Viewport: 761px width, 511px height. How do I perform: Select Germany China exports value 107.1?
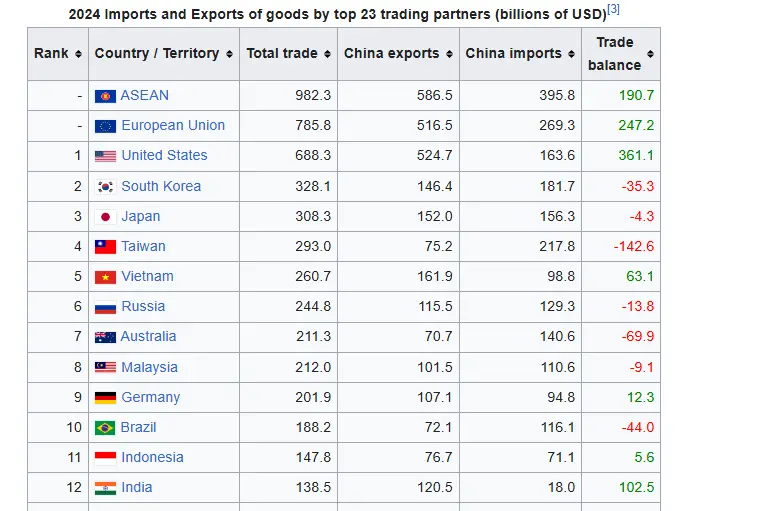(435, 397)
